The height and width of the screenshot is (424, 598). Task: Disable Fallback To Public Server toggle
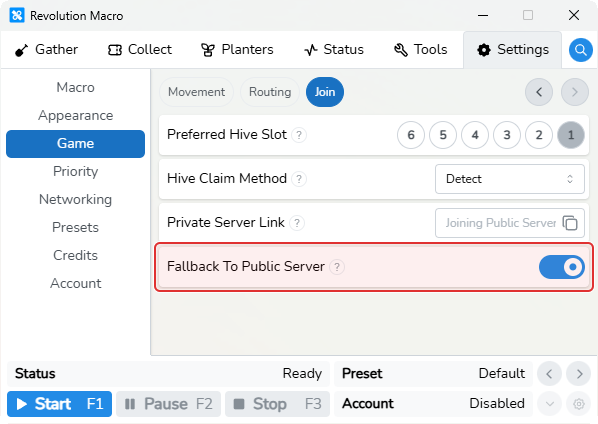pyautogui.click(x=561, y=267)
